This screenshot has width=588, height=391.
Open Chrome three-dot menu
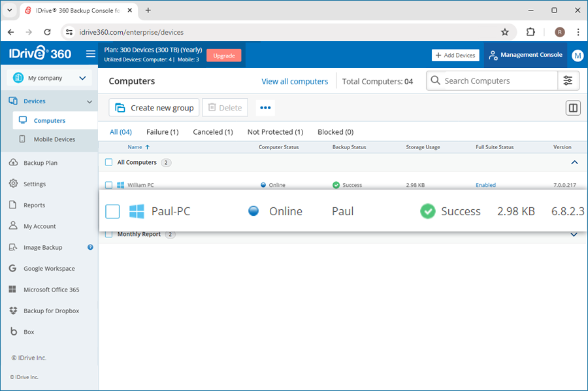pyautogui.click(x=578, y=32)
